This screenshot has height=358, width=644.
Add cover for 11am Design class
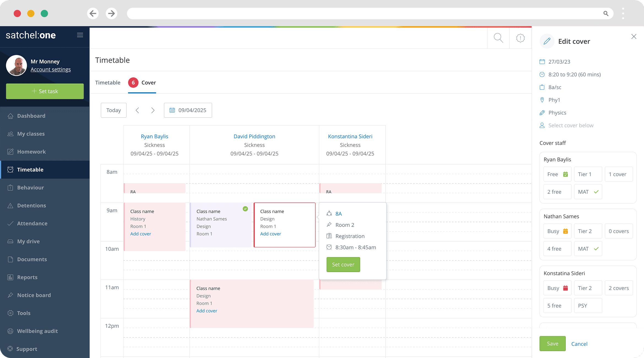[x=207, y=311]
